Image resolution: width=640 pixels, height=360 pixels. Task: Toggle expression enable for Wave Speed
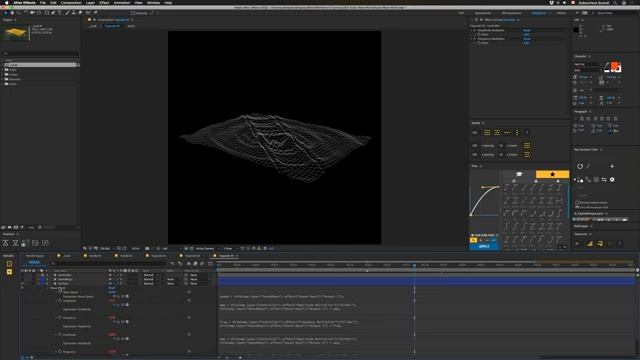[114, 296]
